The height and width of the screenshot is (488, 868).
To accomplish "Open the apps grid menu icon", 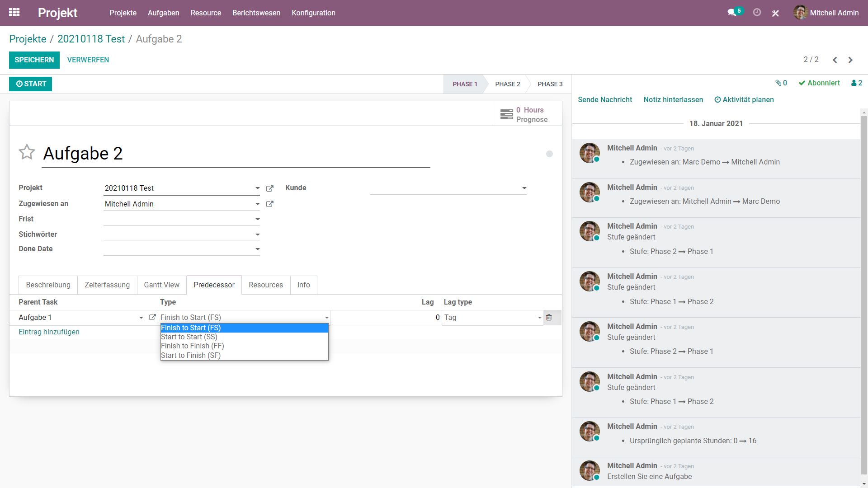I will click(x=14, y=13).
